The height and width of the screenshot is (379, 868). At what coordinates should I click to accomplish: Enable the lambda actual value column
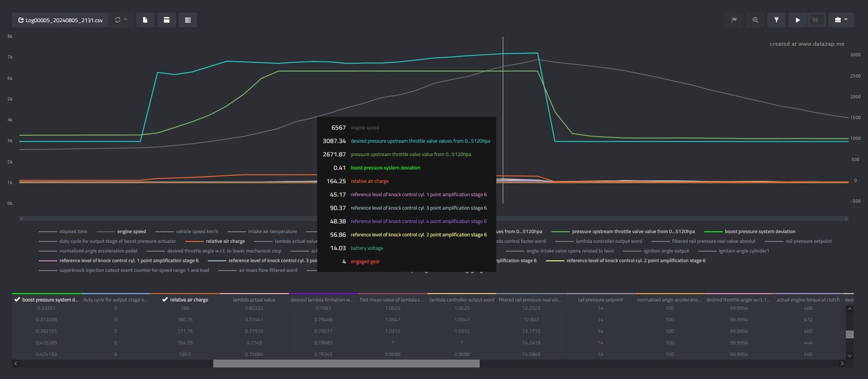pos(254,300)
